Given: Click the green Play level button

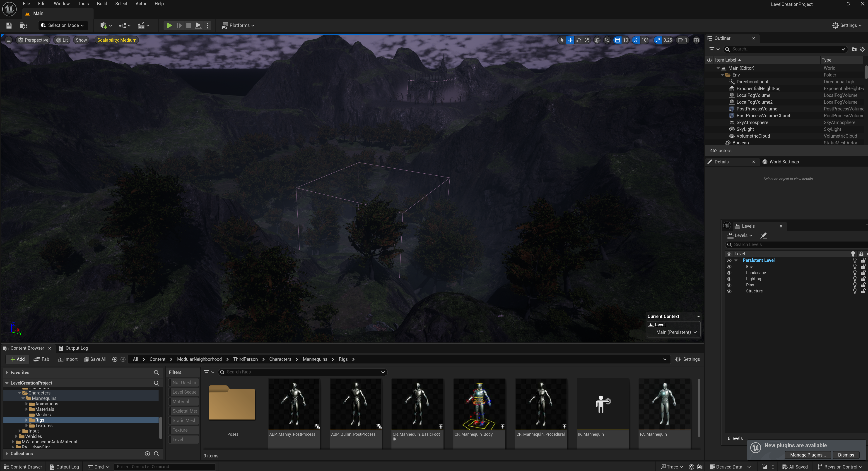Looking at the screenshot, I should [x=169, y=25].
